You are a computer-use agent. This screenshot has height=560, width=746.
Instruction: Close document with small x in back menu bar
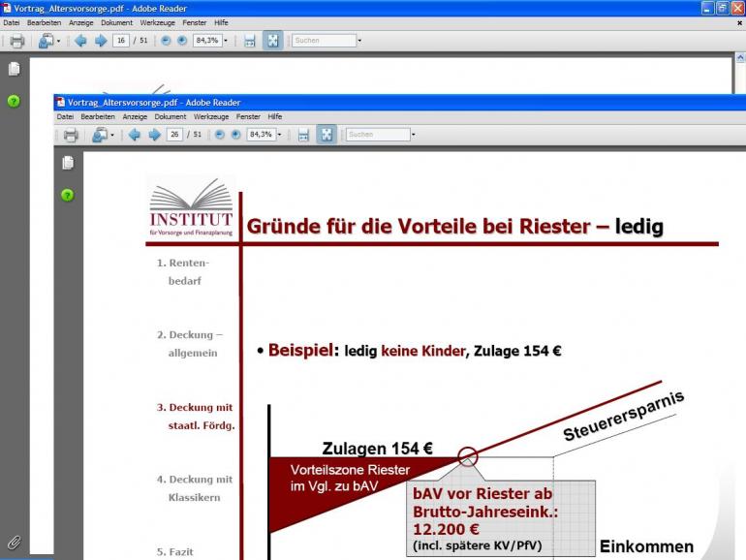point(740,23)
